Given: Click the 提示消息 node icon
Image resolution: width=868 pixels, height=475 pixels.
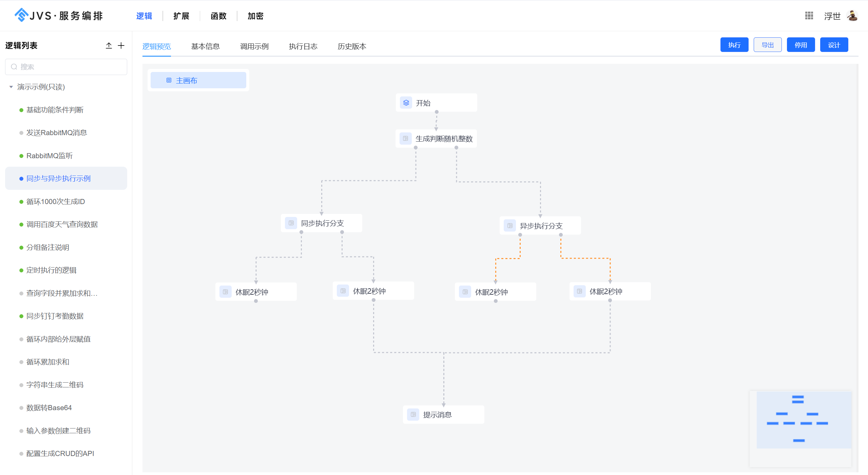Looking at the screenshot, I should coord(413,414).
